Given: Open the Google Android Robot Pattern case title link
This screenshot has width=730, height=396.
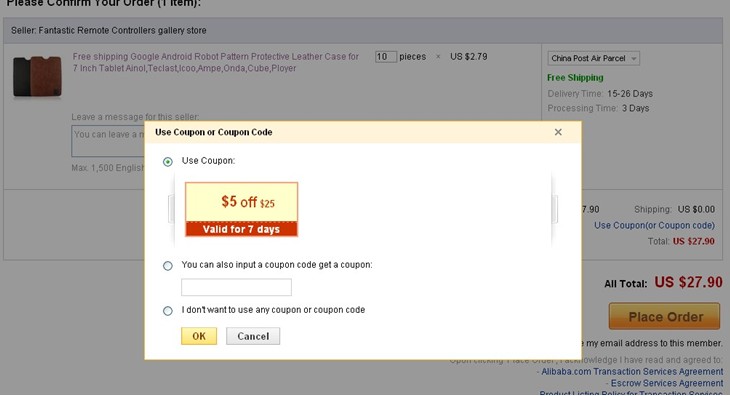Looking at the screenshot, I should (x=216, y=62).
